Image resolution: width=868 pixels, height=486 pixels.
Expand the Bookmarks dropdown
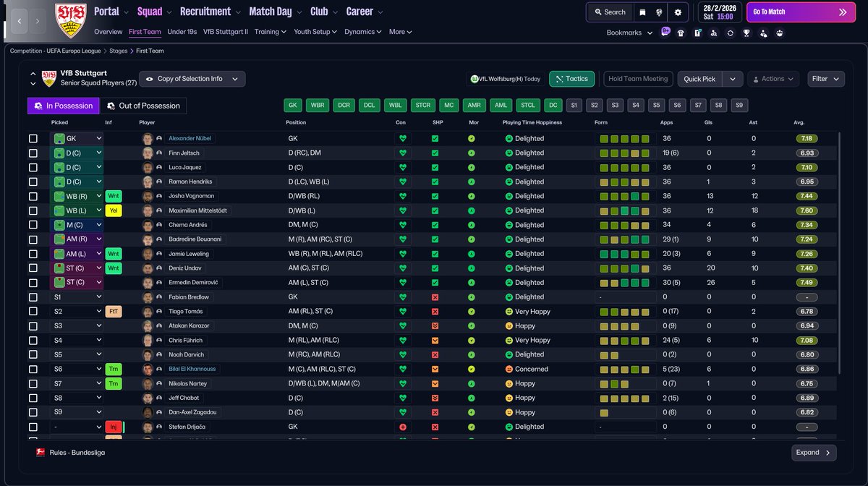tap(629, 33)
